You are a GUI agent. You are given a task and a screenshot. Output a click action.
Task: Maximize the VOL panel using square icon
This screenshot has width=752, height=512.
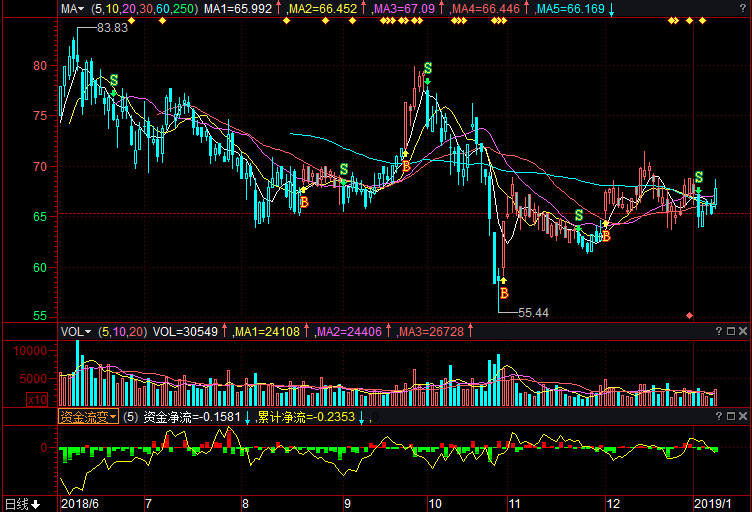[x=731, y=331]
